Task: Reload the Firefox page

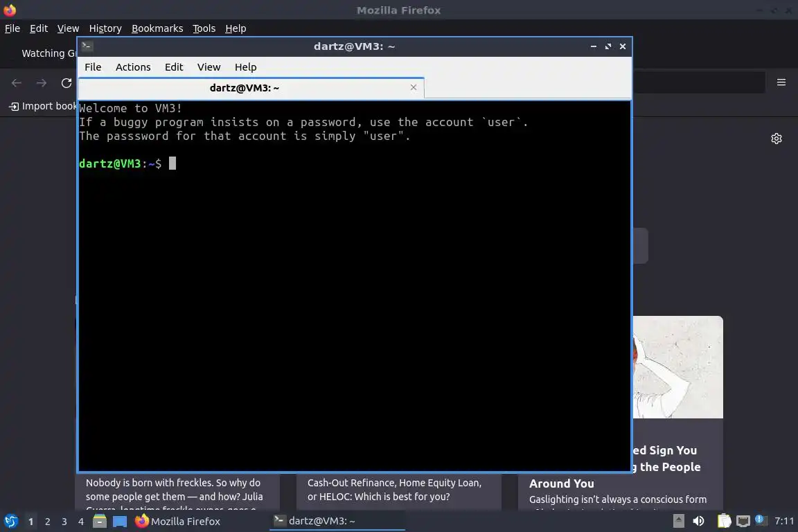Action: (x=66, y=83)
